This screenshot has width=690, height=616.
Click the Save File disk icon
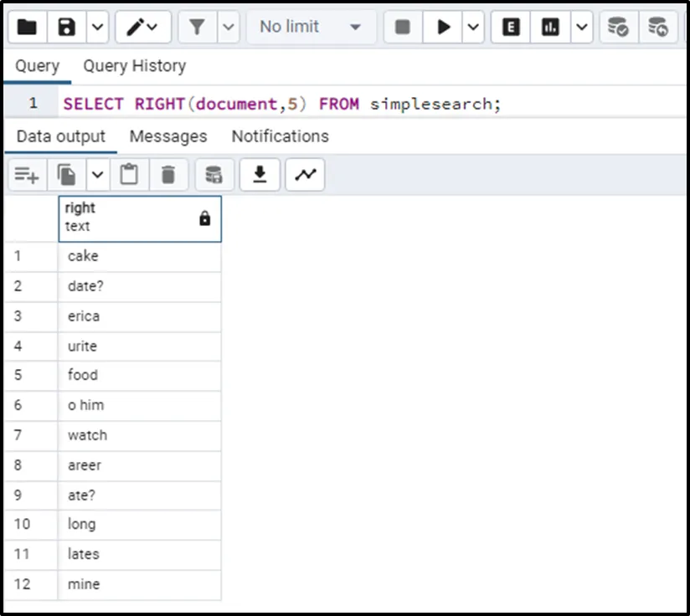67,28
